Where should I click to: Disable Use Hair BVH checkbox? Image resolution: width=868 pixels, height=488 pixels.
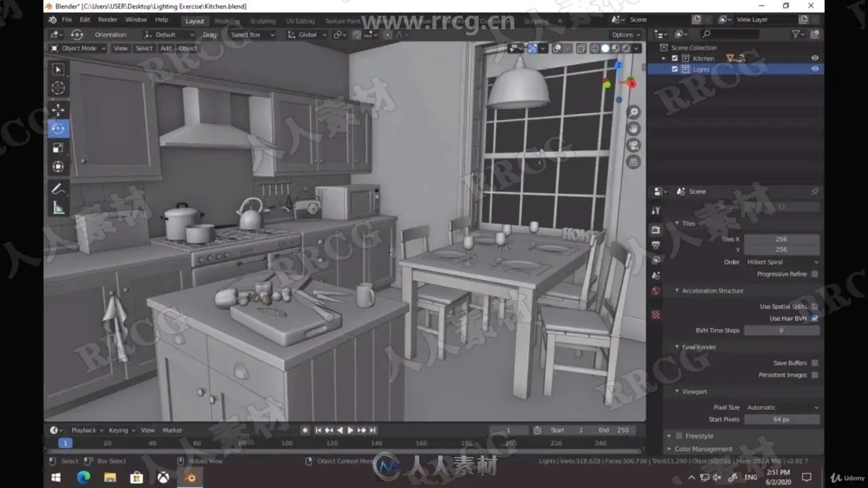click(814, 319)
